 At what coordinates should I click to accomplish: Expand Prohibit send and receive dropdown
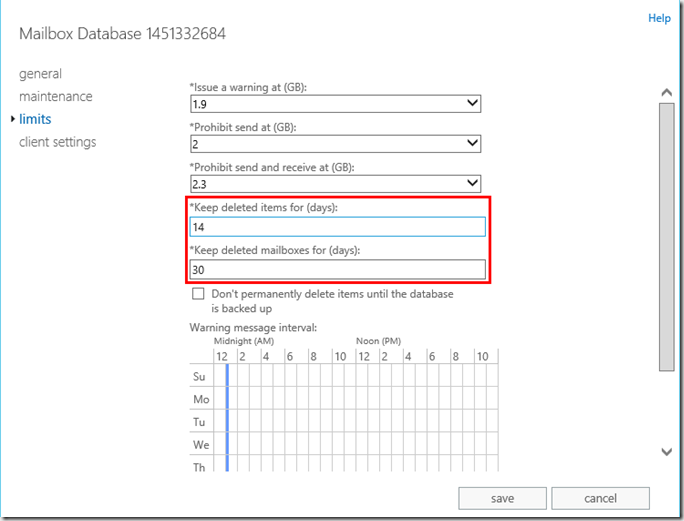coord(472,184)
